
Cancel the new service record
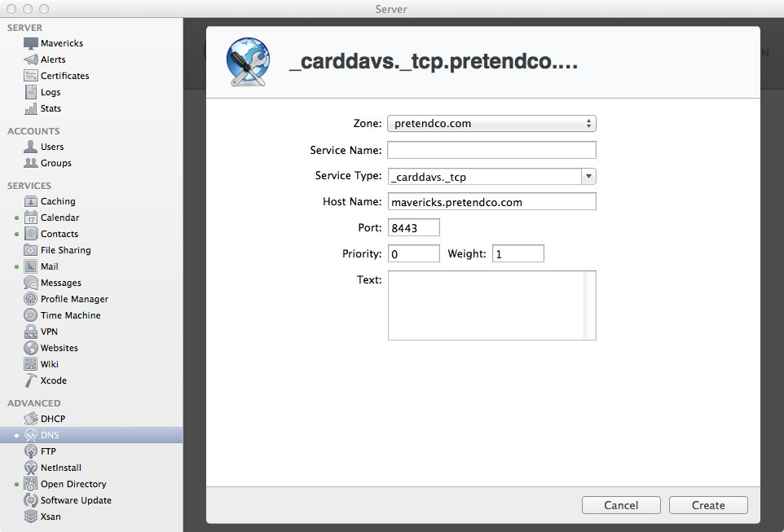(x=621, y=505)
